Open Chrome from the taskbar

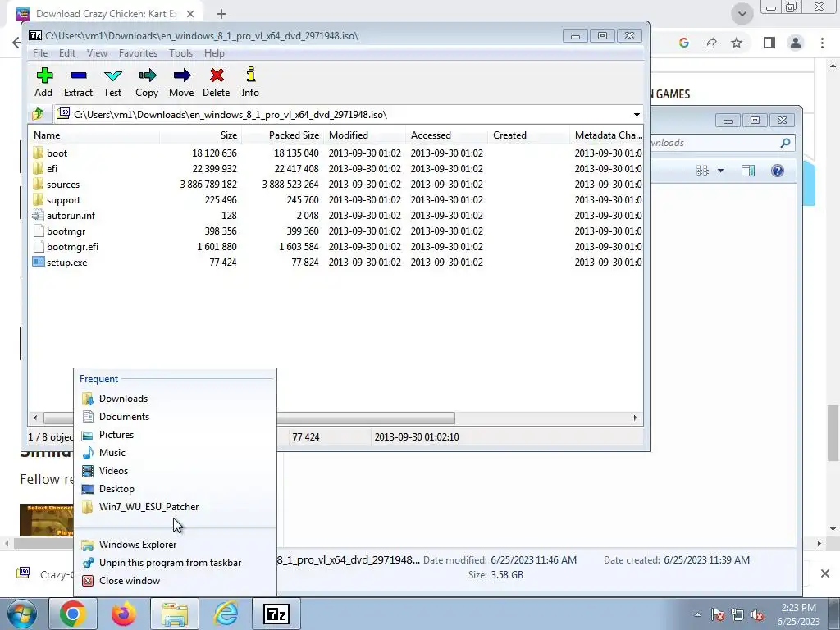coord(73,614)
